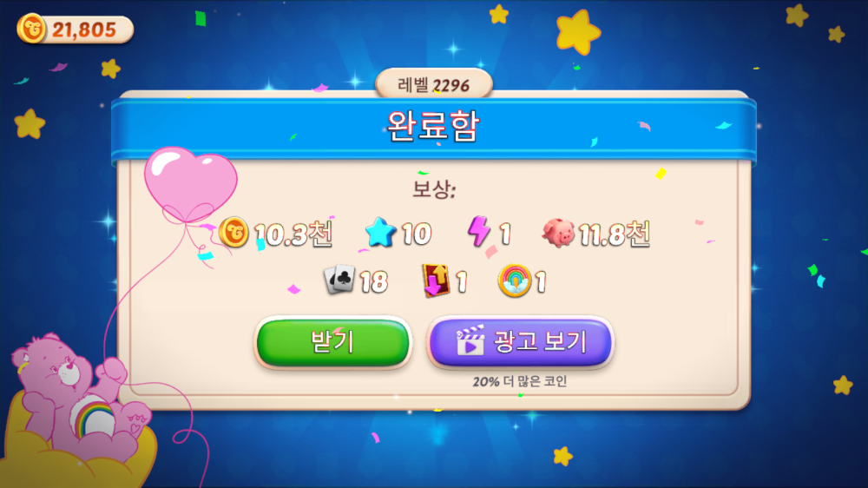Viewport: 868px width, 488px height.
Task: Click the purple lightning bolt icon
Action: click(479, 231)
